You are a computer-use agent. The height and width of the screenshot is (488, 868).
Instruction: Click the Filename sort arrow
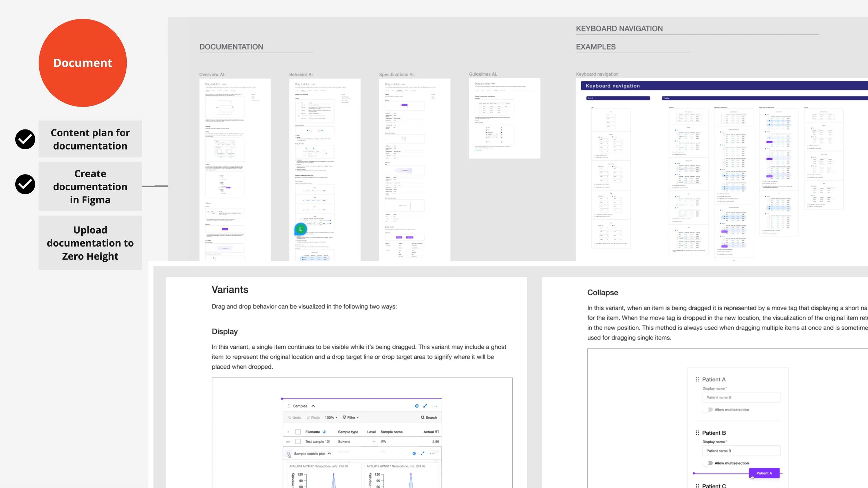coord(324,432)
